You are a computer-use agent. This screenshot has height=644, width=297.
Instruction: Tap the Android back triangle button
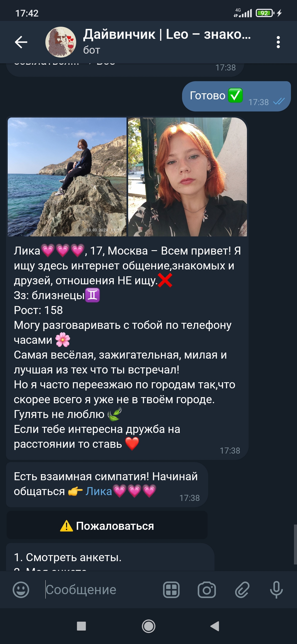pyautogui.click(x=215, y=626)
